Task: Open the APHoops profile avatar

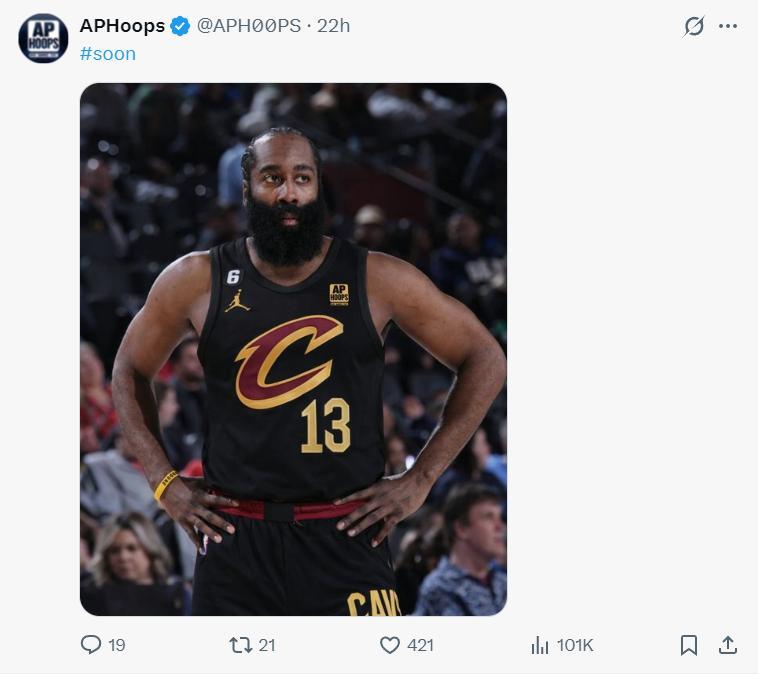Action: click(x=43, y=39)
